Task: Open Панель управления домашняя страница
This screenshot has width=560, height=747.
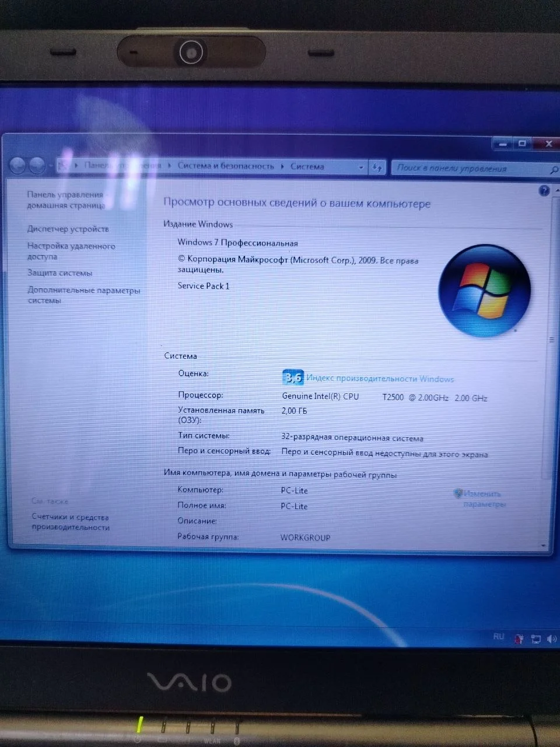Action: click(x=65, y=200)
